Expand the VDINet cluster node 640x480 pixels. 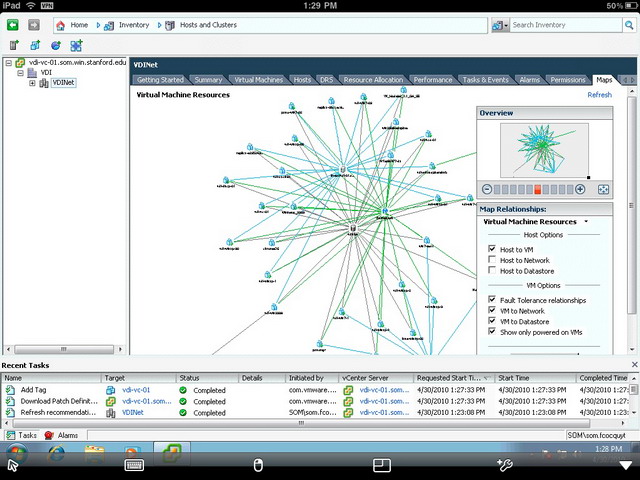tap(32, 83)
